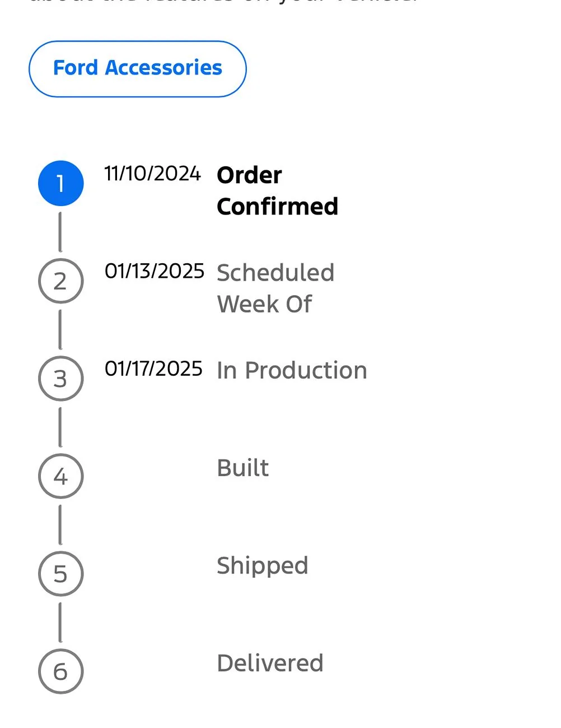
Task: Open the Ford Accessories button
Action: click(138, 69)
